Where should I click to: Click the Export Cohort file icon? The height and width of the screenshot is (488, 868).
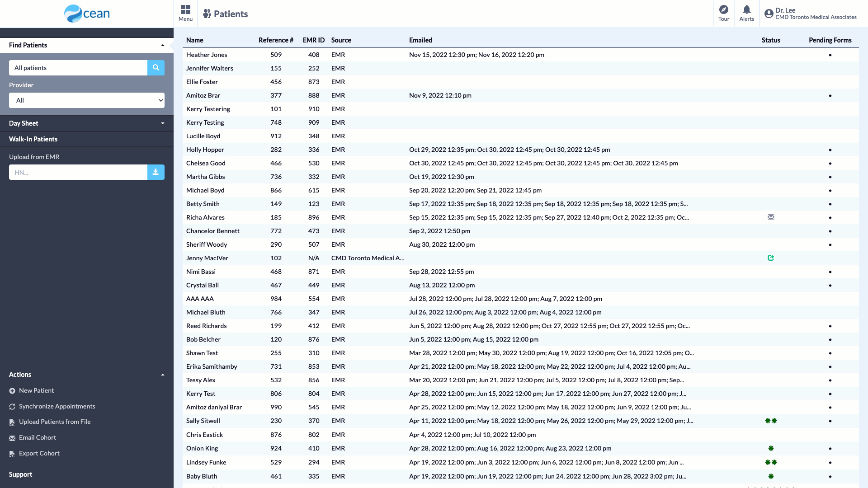coord(12,454)
